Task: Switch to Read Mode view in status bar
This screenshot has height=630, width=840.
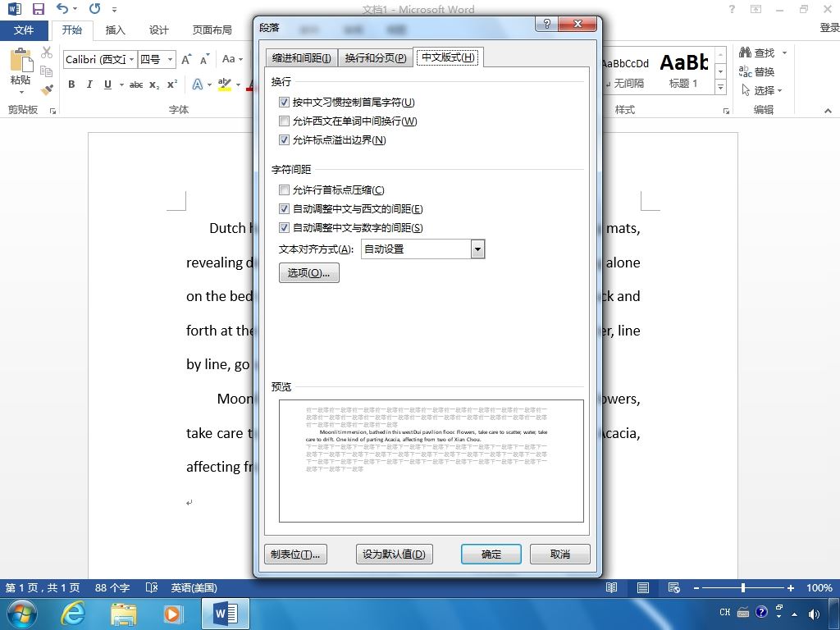Action: (x=612, y=587)
